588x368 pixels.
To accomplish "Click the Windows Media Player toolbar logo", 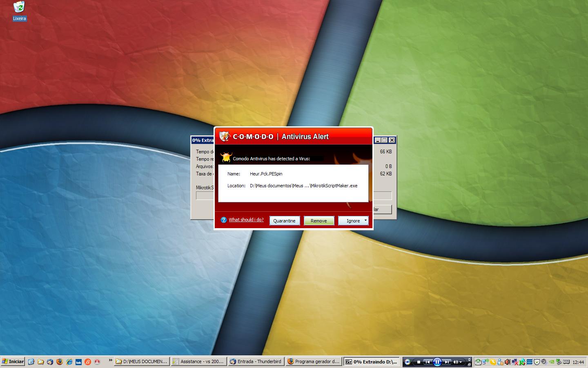I will 407,362.
